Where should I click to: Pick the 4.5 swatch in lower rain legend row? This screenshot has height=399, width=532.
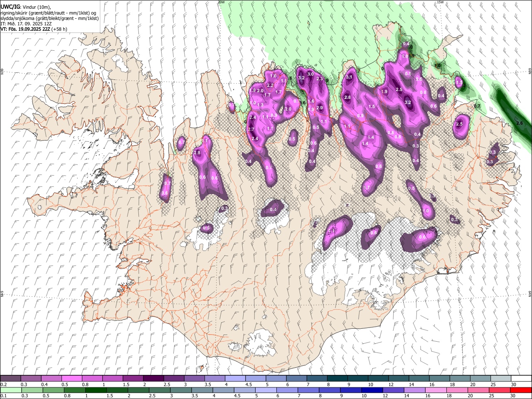[x=244, y=390]
